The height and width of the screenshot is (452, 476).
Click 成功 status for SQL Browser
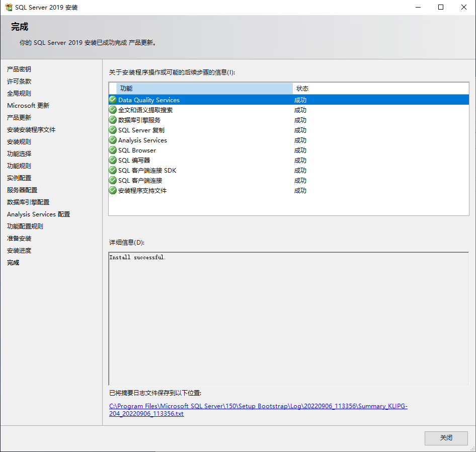click(300, 150)
